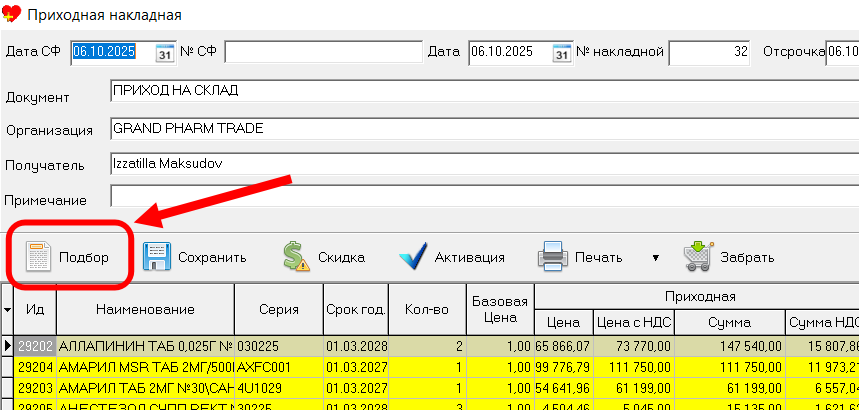This screenshot has height=410, width=859.
Task: Click Документ field ПРИХОД НА СКЛАД
Action: [x=485, y=90]
